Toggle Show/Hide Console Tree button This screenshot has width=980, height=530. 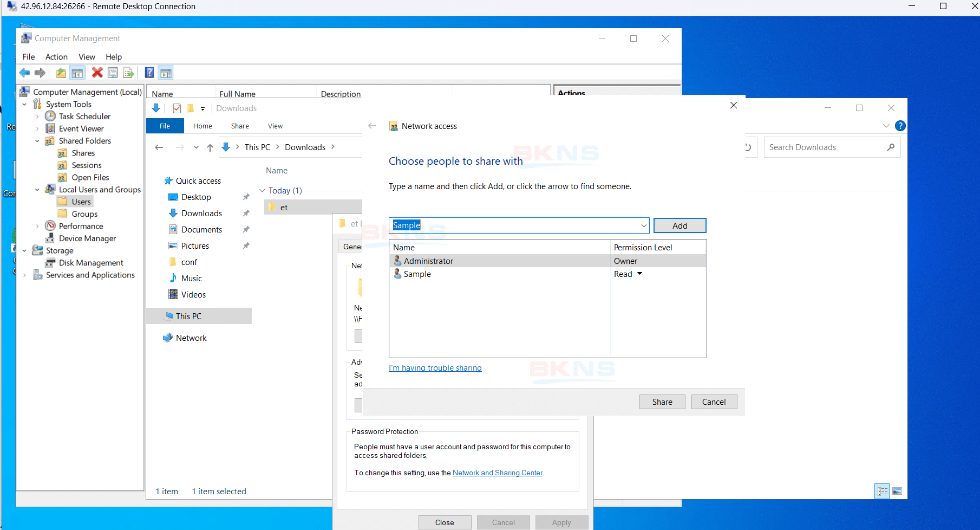click(x=77, y=73)
